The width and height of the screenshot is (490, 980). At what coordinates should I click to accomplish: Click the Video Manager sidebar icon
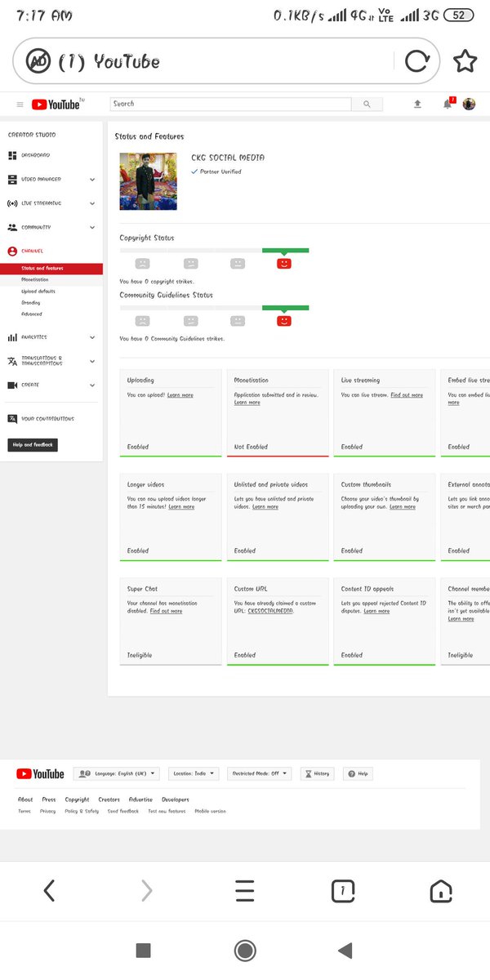(x=12, y=179)
